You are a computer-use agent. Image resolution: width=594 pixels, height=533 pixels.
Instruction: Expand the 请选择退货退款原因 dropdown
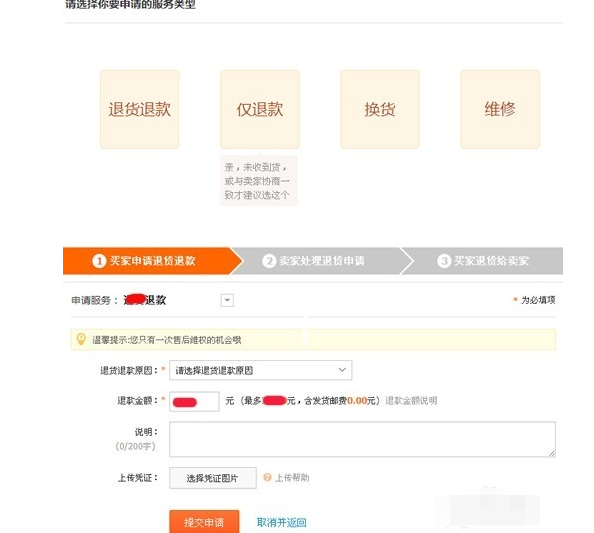pyautogui.click(x=261, y=370)
